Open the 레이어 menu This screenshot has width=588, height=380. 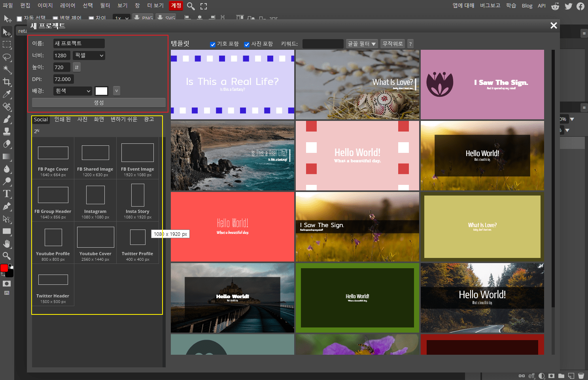pos(68,6)
